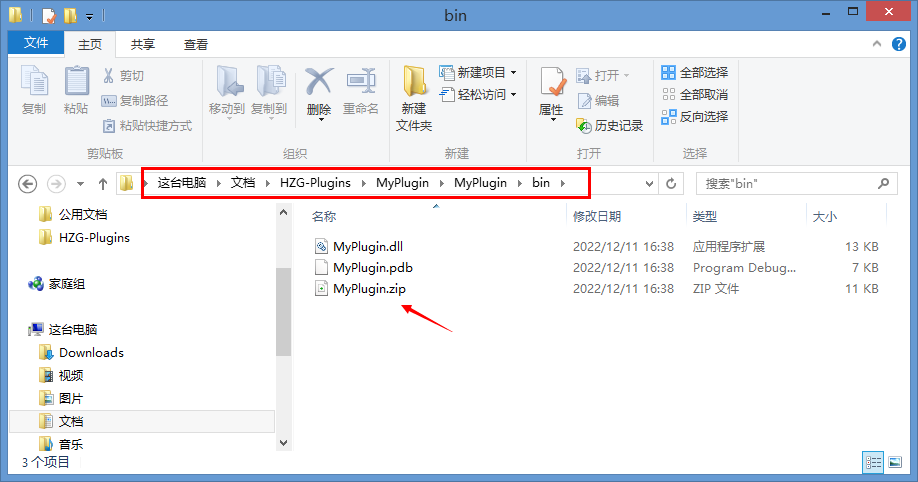Click 这台电脑 in the address bar

[182, 183]
